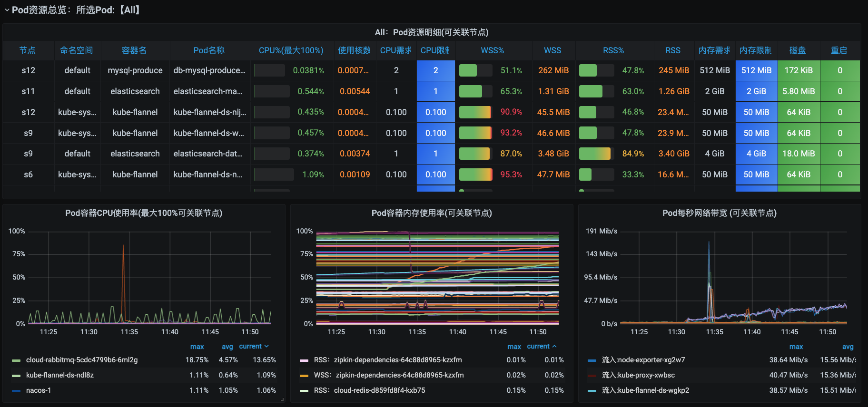Click the 90.9% WSS gauge bar

475,112
